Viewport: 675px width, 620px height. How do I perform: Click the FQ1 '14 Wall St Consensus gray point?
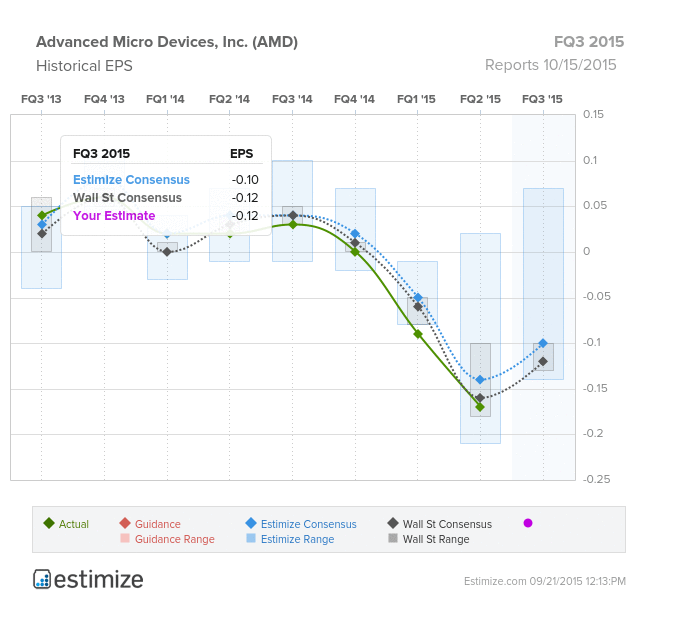167,252
